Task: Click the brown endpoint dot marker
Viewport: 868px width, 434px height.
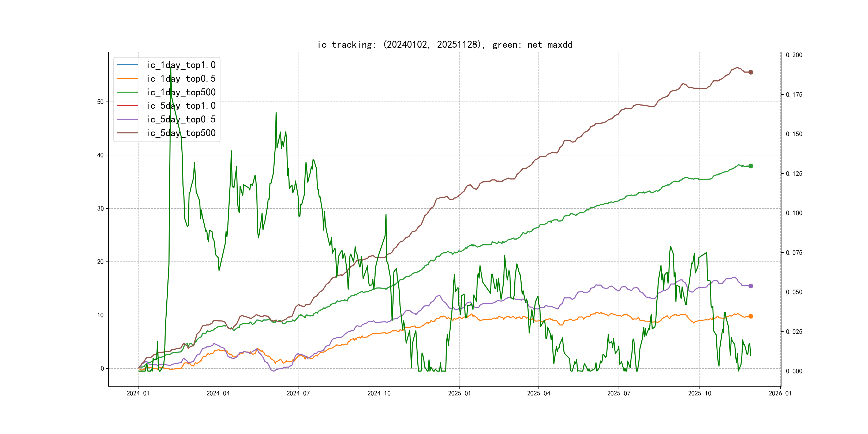Action: click(751, 72)
